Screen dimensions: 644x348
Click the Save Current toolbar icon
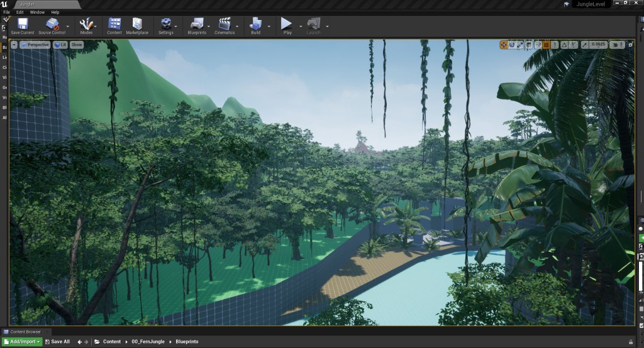[x=23, y=26]
